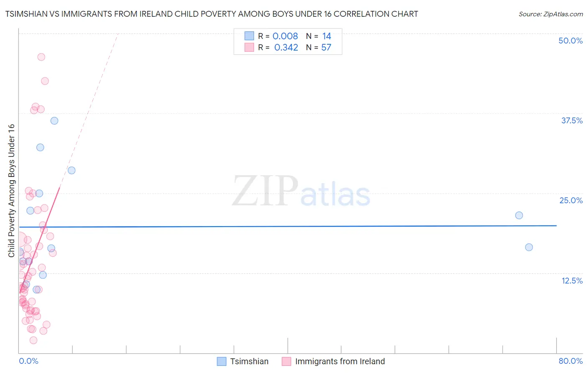This screenshot has width=588, height=373.
Task: Click the blue point above the trend line at right
Action: (519, 215)
